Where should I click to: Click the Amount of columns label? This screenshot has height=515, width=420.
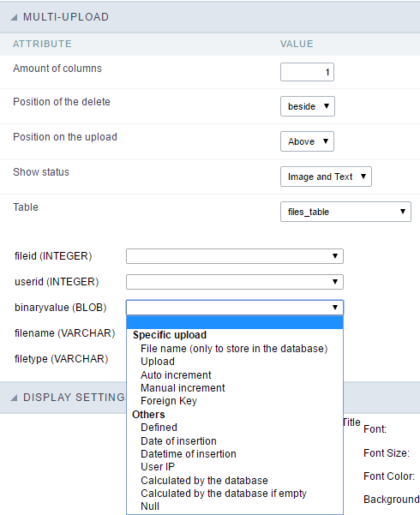point(57,69)
